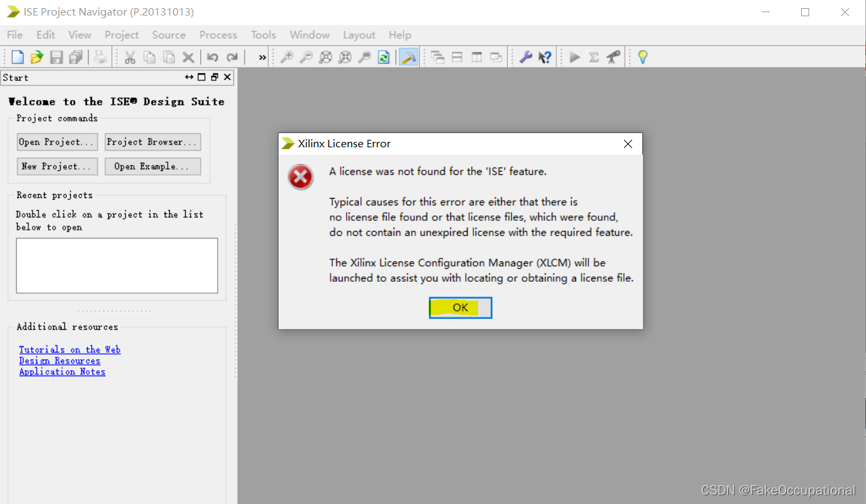Image resolution: width=866 pixels, height=504 pixels.
Task: Open the Layout menu
Action: point(358,34)
